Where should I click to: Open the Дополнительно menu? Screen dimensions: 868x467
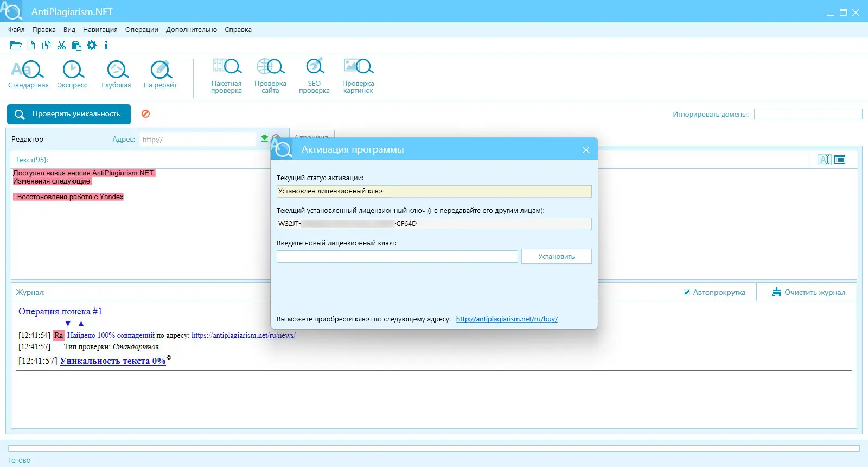(192, 30)
